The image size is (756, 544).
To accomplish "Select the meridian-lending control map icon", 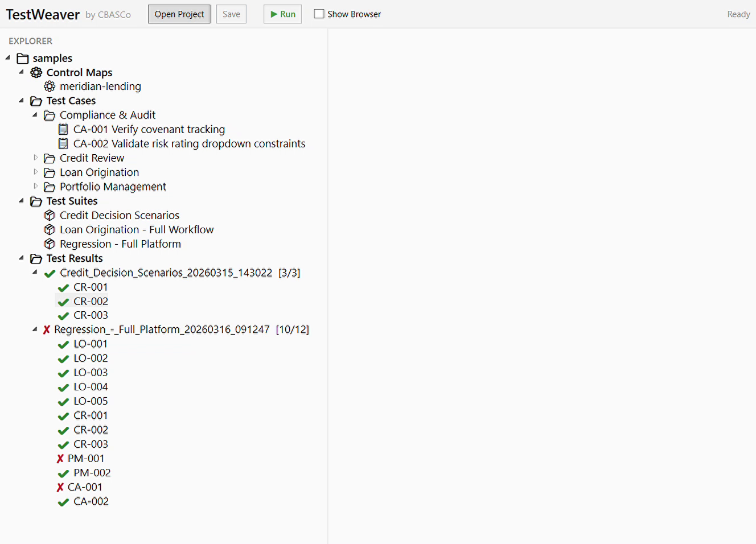I will tap(50, 86).
